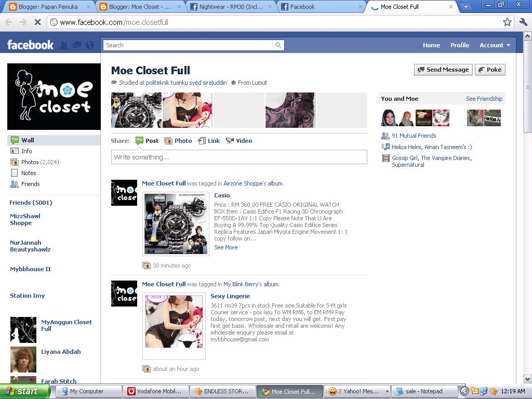Click politeknik tuanku syed sirajuddin link
Image resolution: width=532 pixels, height=399 pixels.
click(187, 83)
